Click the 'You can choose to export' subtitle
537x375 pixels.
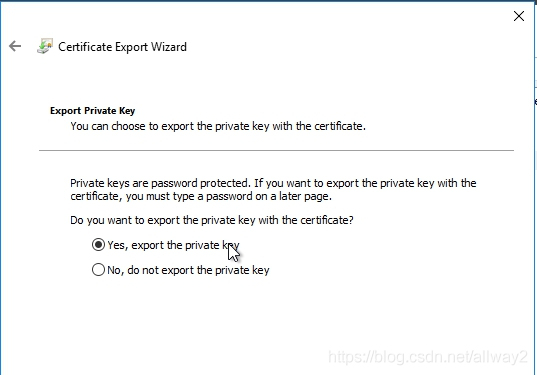pos(218,126)
